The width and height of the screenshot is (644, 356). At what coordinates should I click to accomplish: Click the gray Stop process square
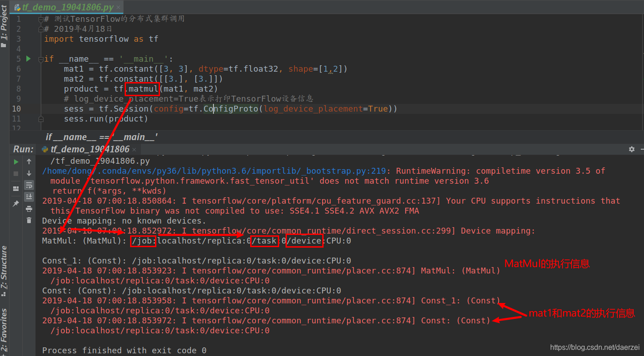(16, 173)
